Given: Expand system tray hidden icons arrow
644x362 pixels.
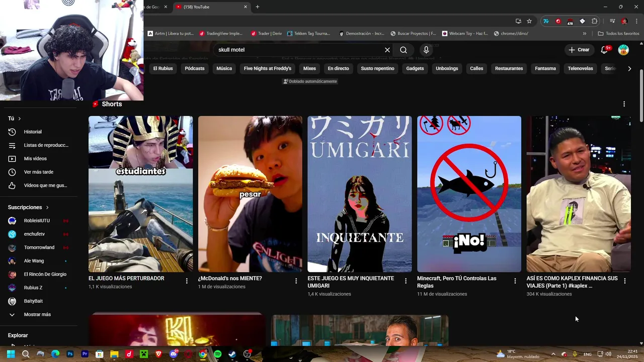Looking at the screenshot, I should pos(553,354).
